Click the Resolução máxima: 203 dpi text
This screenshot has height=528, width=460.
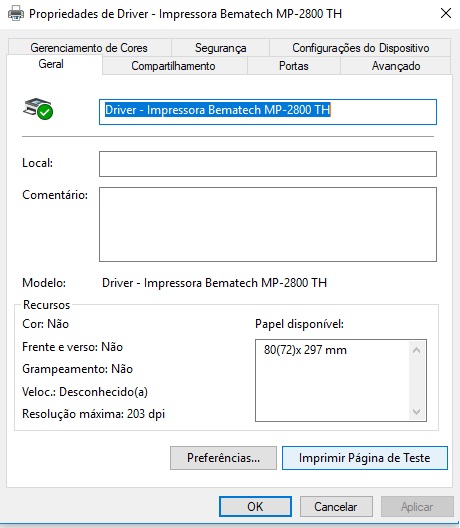[94, 414]
